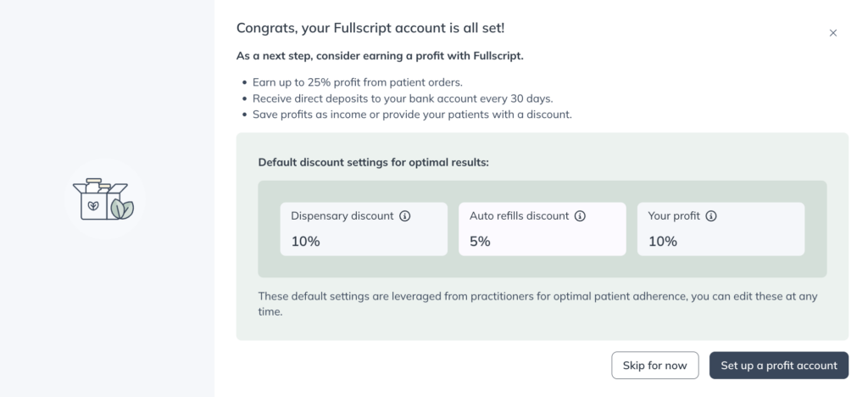Click Set up a profit account

[779, 366]
